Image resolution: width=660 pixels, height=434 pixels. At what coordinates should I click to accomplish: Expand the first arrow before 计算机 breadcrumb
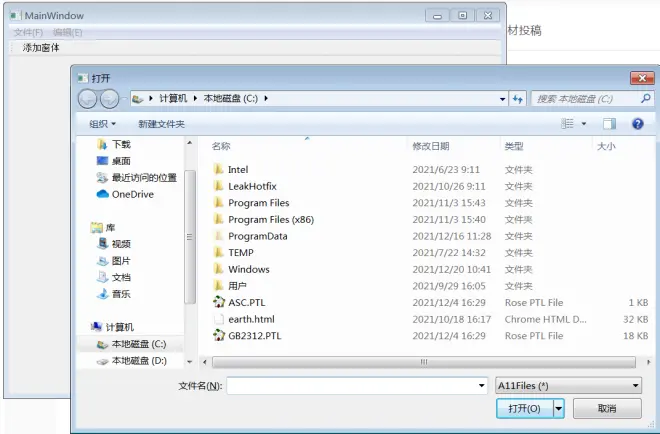pos(151,99)
